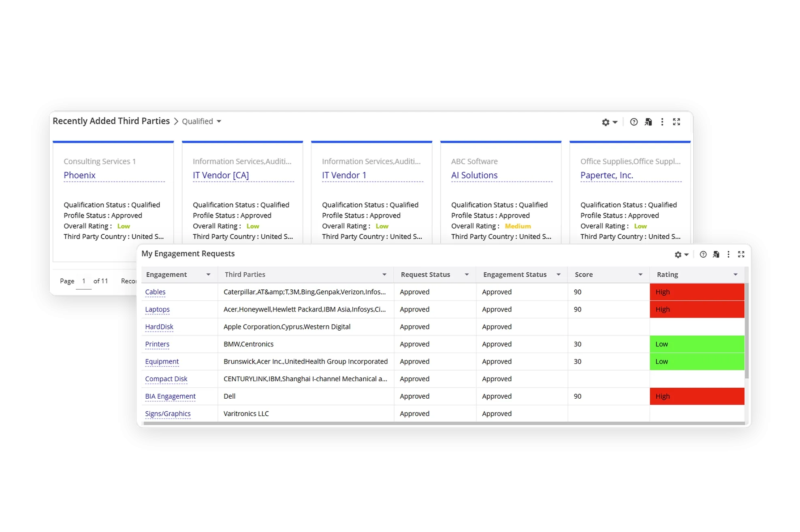The height and width of the screenshot is (532, 800).
Task: Open the Printers engagement
Action: coord(157,344)
